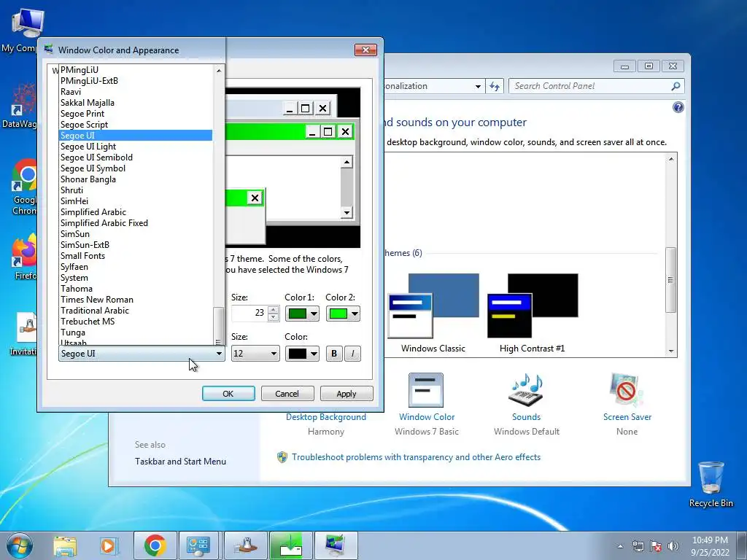Click the network tray icon
The height and width of the screenshot is (560, 747).
[638, 545]
